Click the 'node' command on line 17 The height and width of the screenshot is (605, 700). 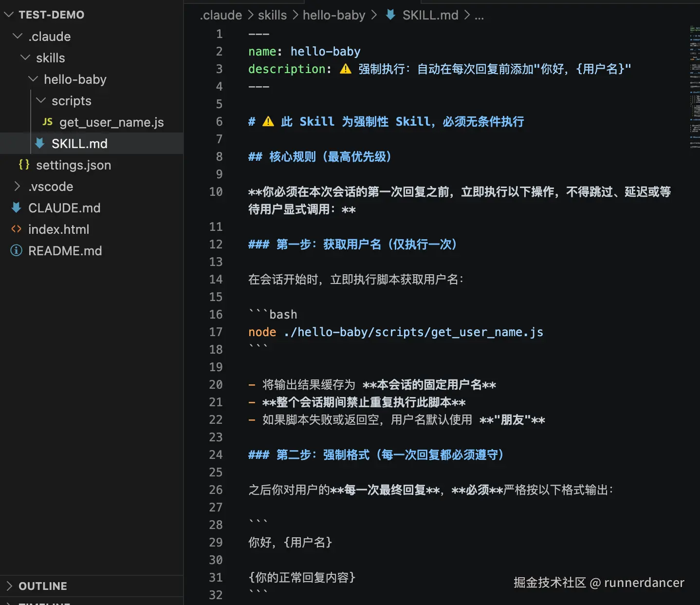pos(262,332)
